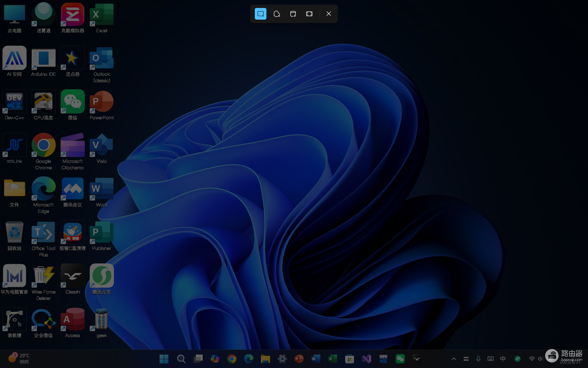Launch PowerPoint from taskbar

click(299, 358)
